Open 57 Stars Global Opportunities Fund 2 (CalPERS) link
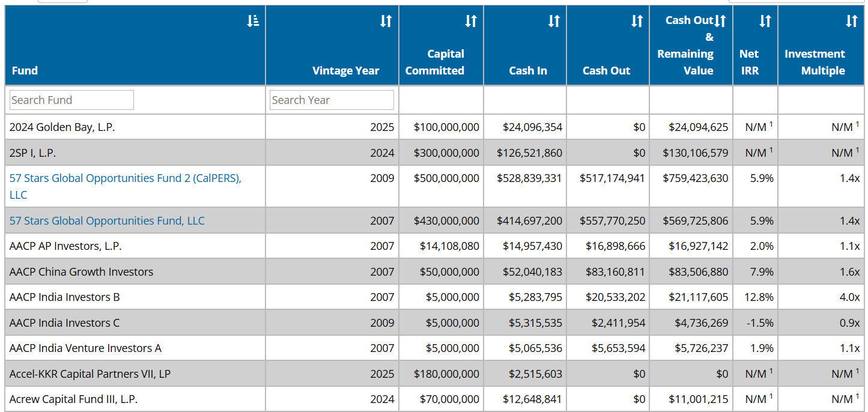868x412 pixels. (x=126, y=186)
